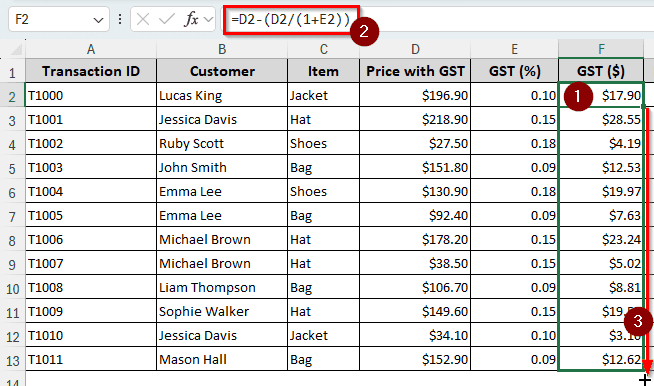Select column F header

pos(601,49)
